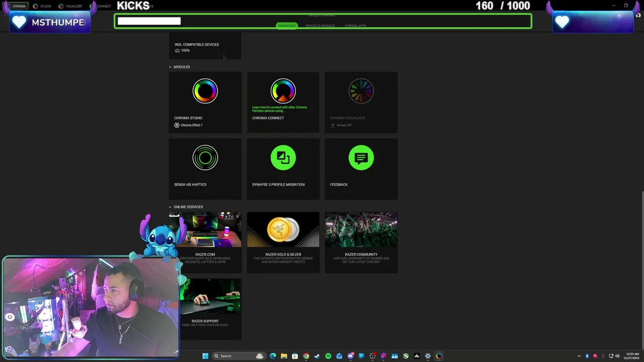Open the Chroma Studio module icon
Image resolution: width=644 pixels, height=362 pixels.
[x=205, y=91]
